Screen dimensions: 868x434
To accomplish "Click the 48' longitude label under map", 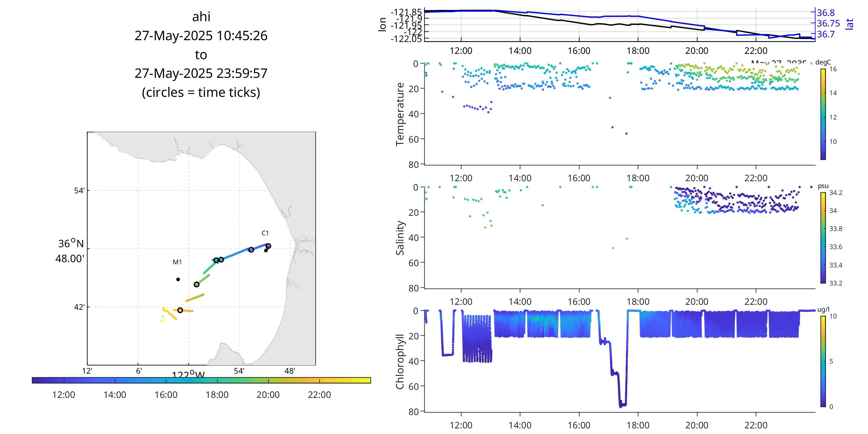I will 290,371.
